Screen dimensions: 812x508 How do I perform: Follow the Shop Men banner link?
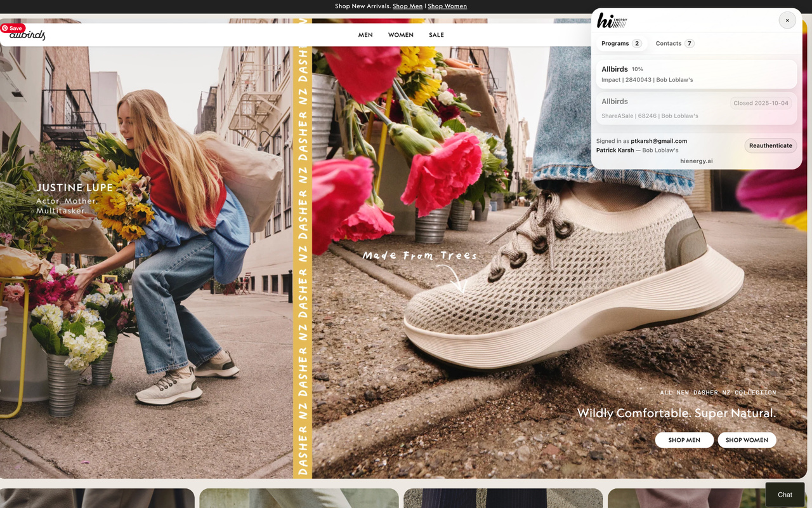click(x=407, y=6)
